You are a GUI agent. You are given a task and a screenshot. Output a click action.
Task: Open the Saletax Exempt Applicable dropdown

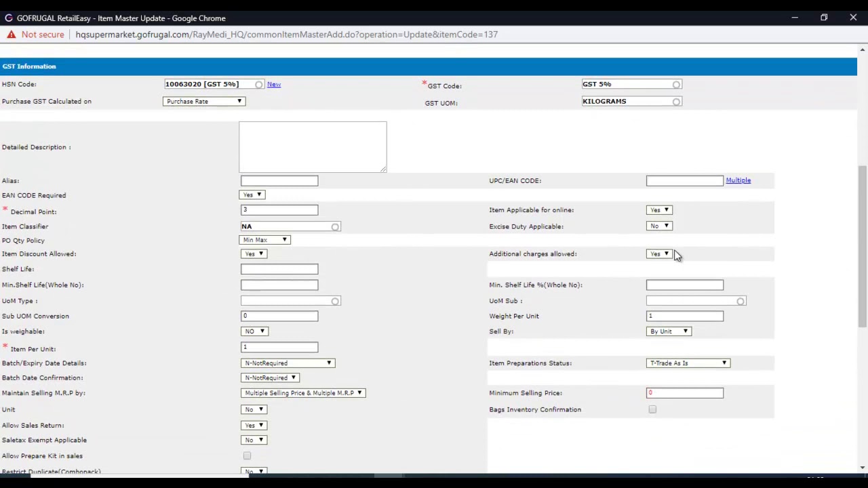[254, 441]
